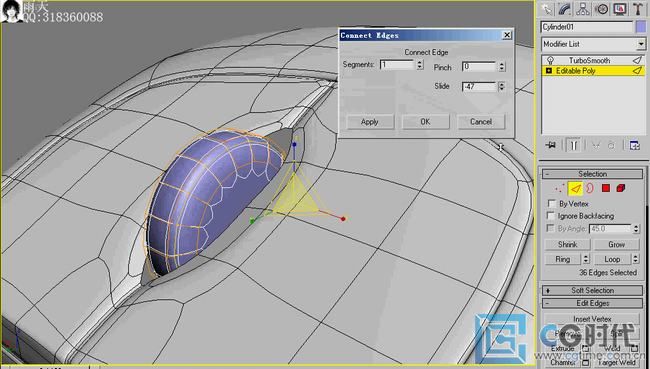Click the Pin Stack icon
Image resolution: width=650 pixels, height=369 pixels.
551,145
